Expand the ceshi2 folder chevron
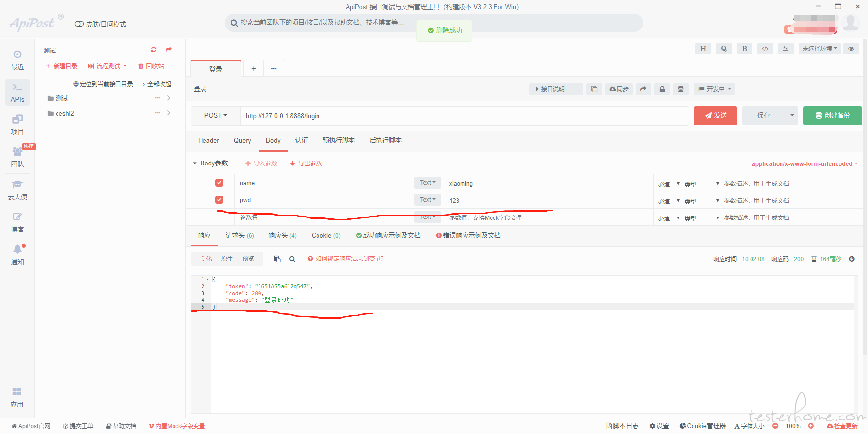 tap(169, 113)
